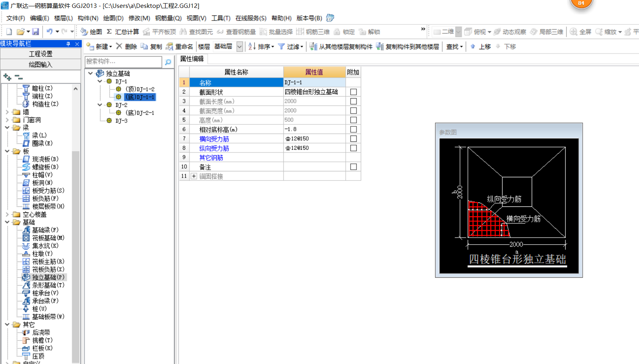Collapse the 独立基础 tree root
The height and width of the screenshot is (364, 639).
coord(91,73)
